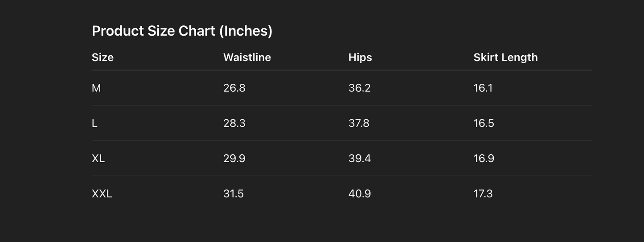The height and width of the screenshot is (242, 644).
Task: Select the XXL size row label
Action: pos(102,194)
